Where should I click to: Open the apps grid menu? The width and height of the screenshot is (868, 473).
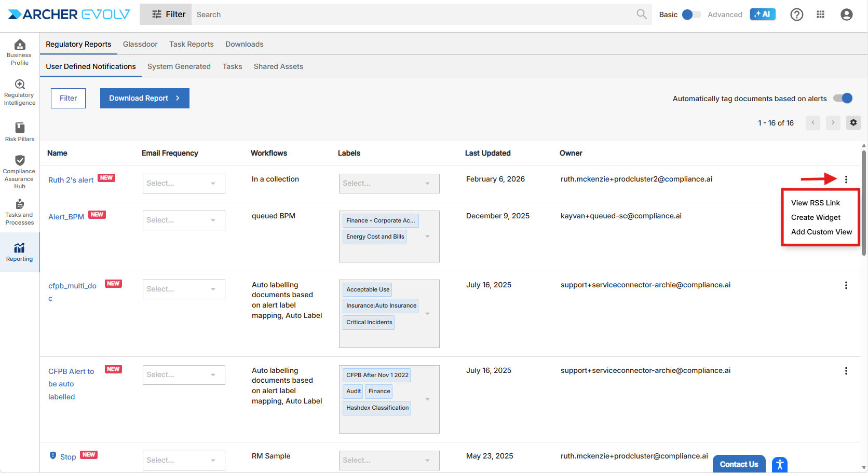click(820, 15)
